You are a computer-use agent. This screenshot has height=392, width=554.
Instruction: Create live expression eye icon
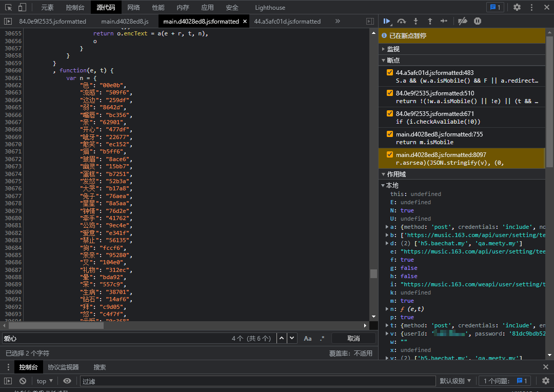tap(67, 381)
